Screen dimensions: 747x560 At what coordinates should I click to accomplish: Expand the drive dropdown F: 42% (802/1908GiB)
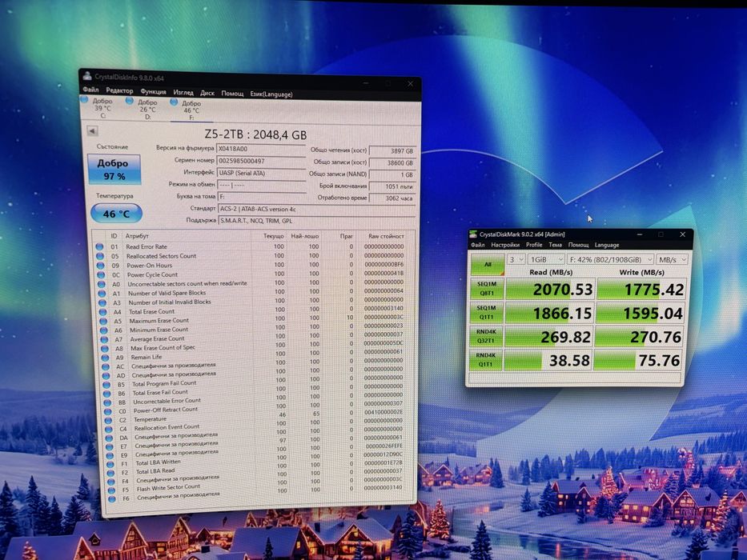click(x=610, y=260)
